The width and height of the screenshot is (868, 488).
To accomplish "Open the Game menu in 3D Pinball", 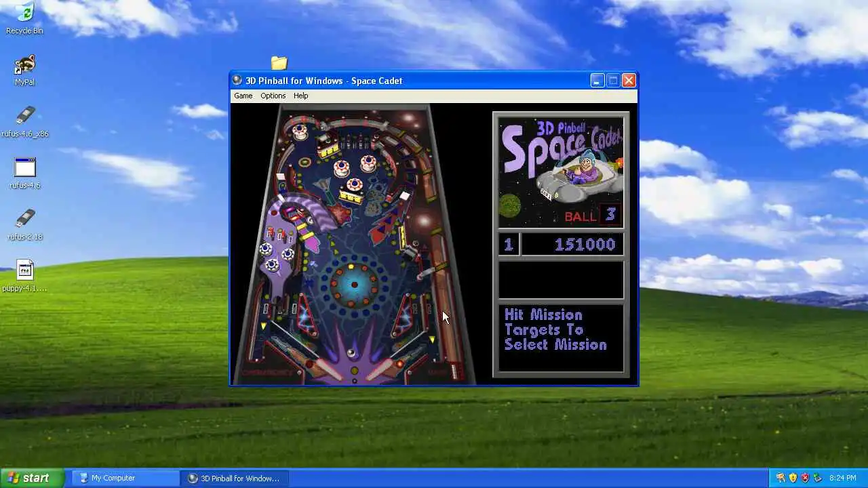I will click(243, 96).
